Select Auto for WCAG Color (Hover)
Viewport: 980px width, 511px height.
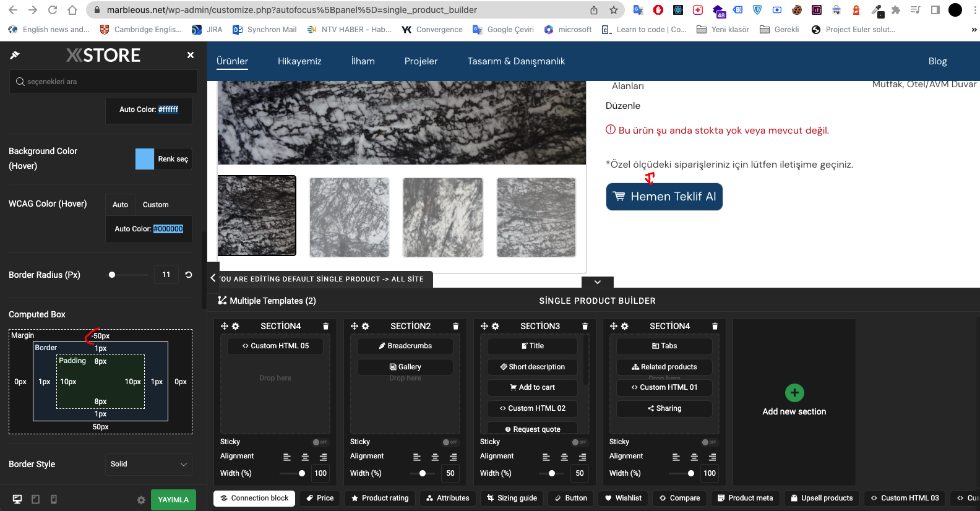(x=120, y=205)
